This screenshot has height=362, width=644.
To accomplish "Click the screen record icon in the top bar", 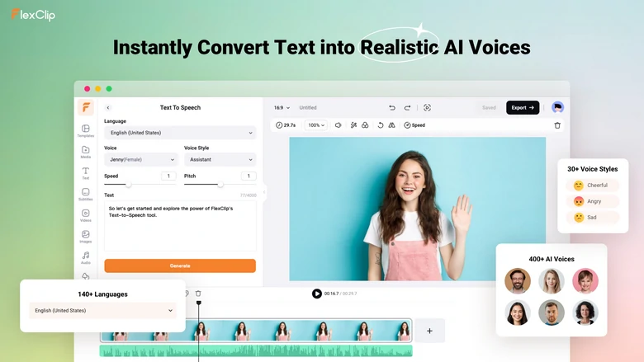I will (427, 108).
